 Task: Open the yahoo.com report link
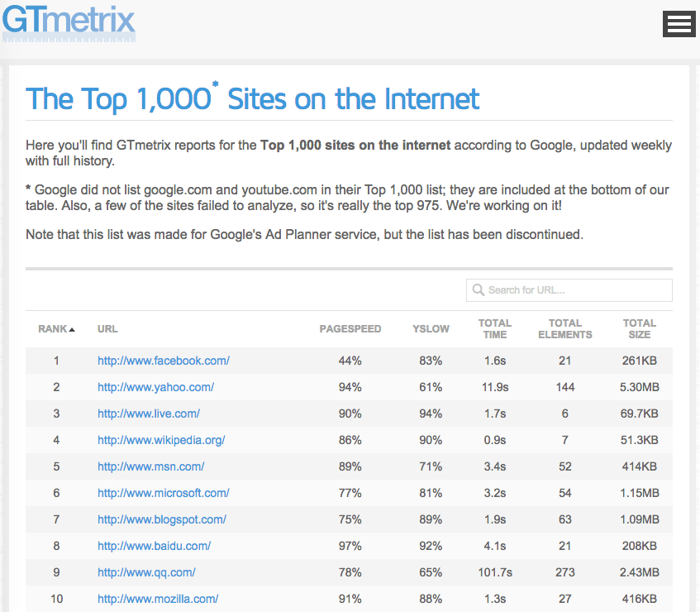click(156, 387)
